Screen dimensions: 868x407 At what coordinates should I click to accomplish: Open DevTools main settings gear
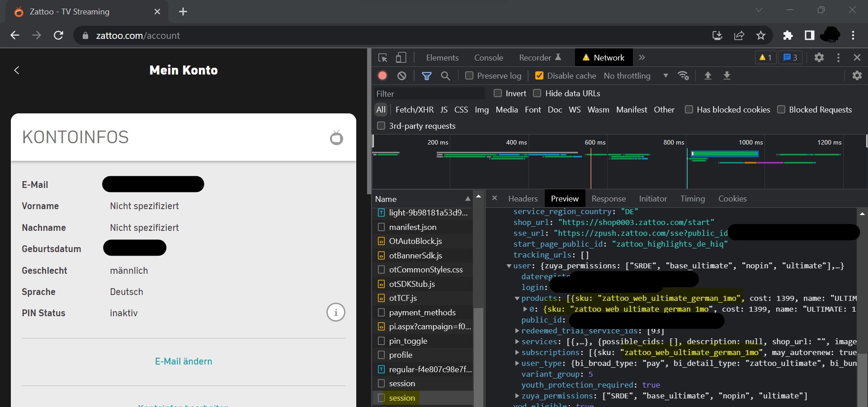(819, 57)
